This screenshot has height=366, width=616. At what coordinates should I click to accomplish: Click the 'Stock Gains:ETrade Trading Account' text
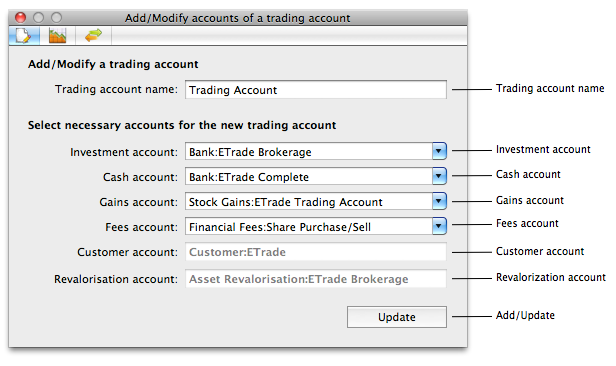(x=286, y=202)
